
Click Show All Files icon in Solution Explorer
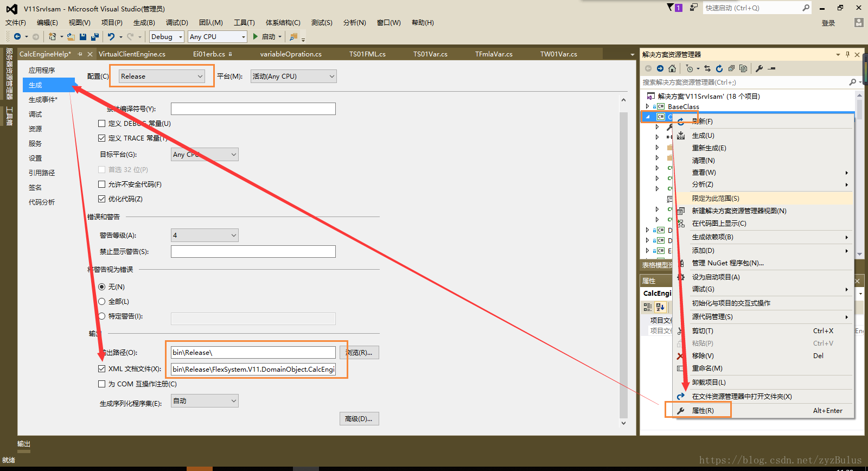(x=743, y=68)
